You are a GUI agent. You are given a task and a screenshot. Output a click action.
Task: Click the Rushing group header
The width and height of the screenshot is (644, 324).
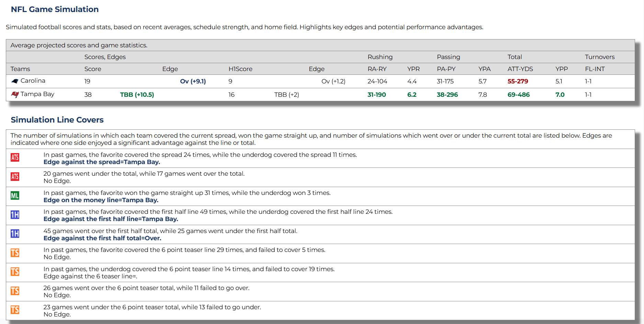pos(380,57)
